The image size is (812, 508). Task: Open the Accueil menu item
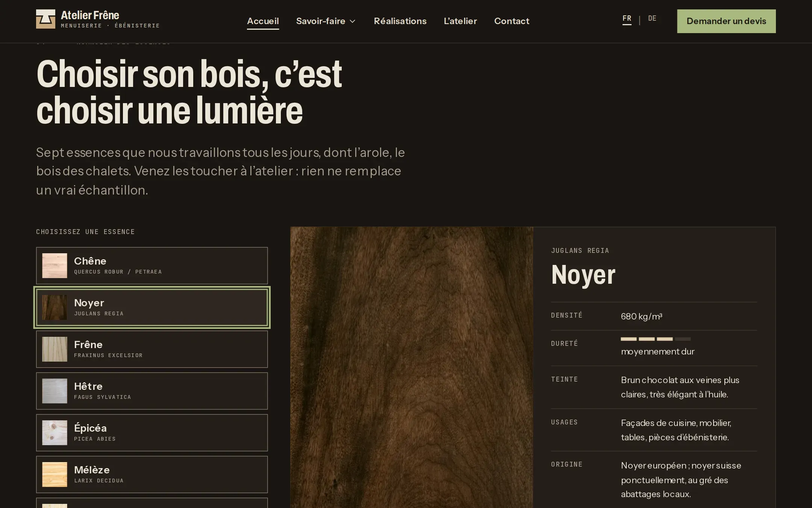[x=263, y=21]
